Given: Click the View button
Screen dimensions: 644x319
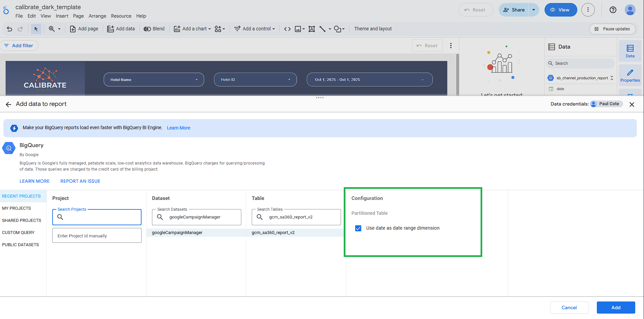Looking at the screenshot, I should click(560, 10).
